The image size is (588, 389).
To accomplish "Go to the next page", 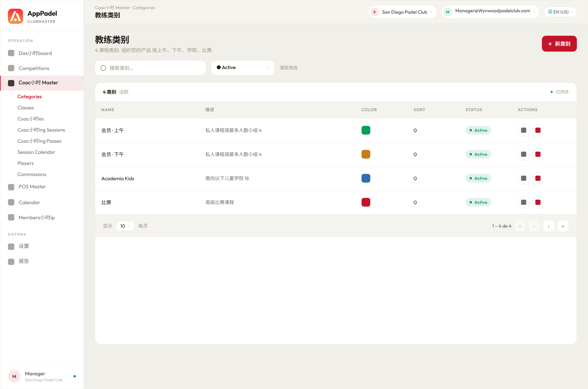I will click(x=548, y=226).
